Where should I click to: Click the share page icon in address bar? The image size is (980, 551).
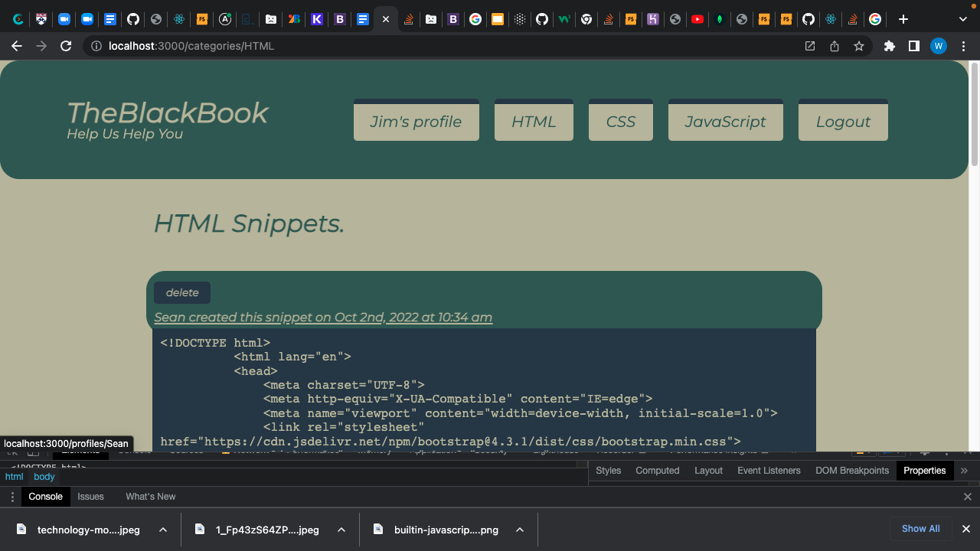835,46
